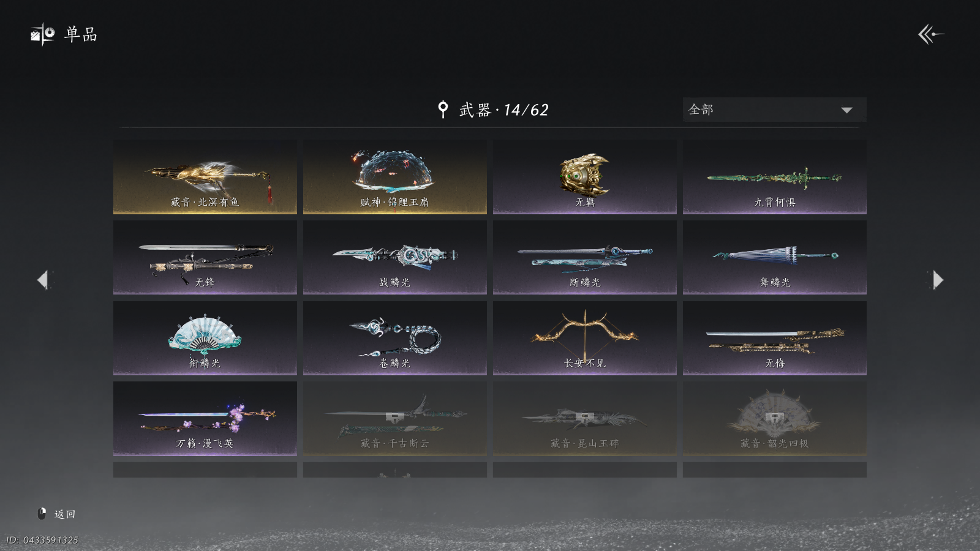Select the 舞鳞光 umbrella weapon
The width and height of the screenshot is (980, 551).
click(775, 257)
